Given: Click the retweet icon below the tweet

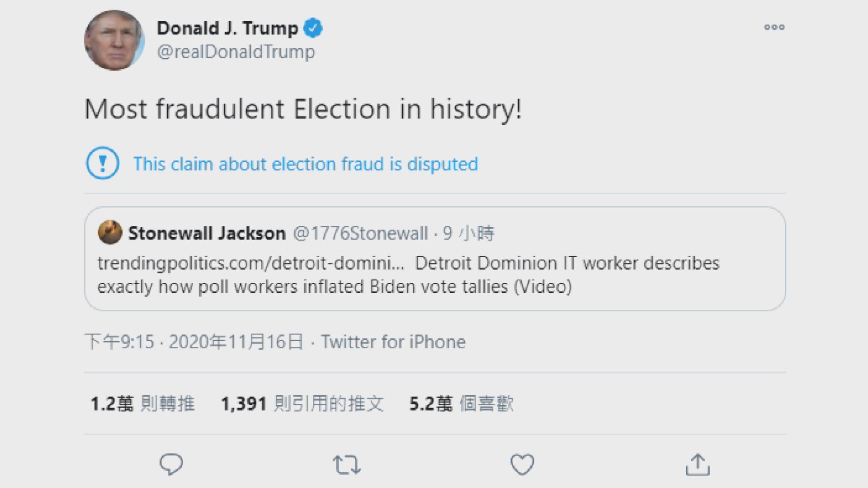Looking at the screenshot, I should coord(346,463).
